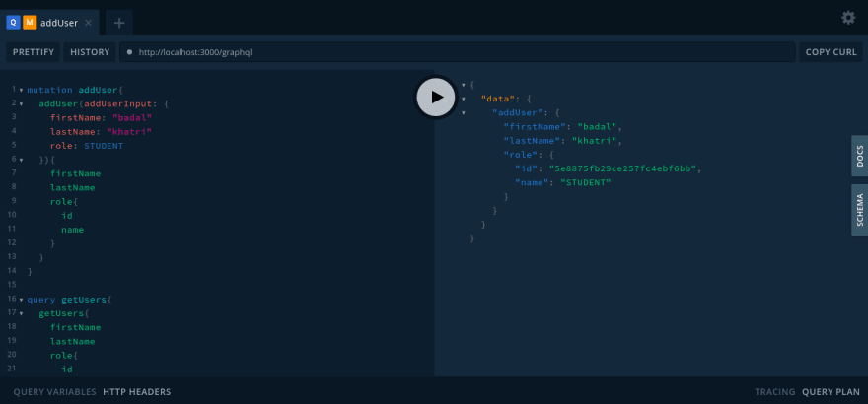Click the blue Q query badge
This screenshot has height=404, width=868.
coord(13,22)
